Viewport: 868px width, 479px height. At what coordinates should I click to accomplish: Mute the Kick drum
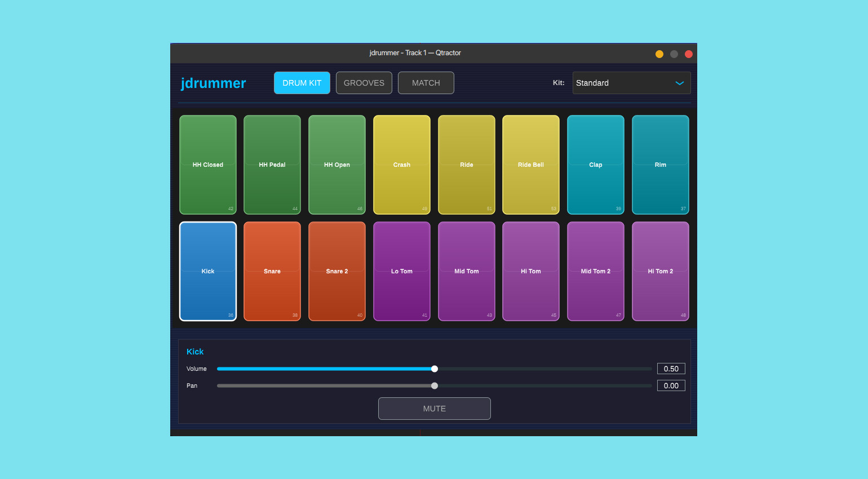pyautogui.click(x=435, y=409)
